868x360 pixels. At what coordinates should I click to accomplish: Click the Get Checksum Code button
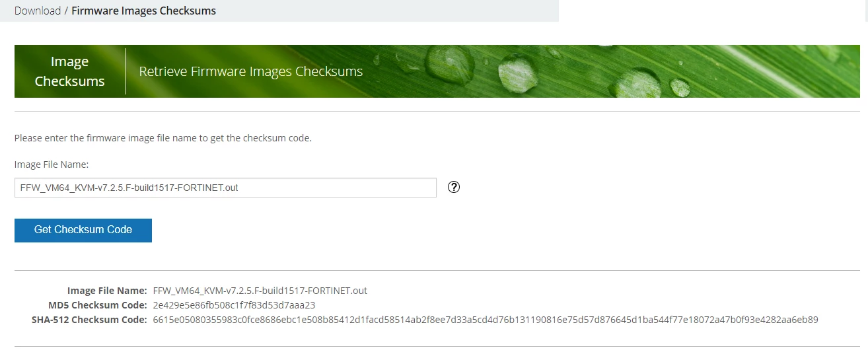point(83,230)
